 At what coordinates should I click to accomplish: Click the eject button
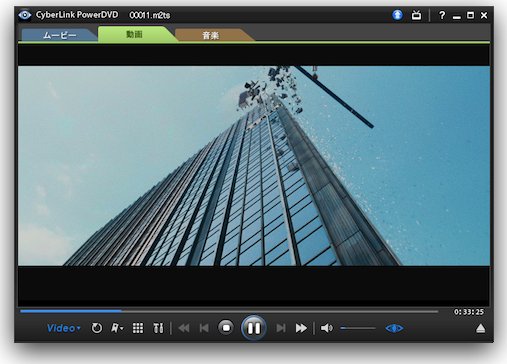(x=480, y=328)
